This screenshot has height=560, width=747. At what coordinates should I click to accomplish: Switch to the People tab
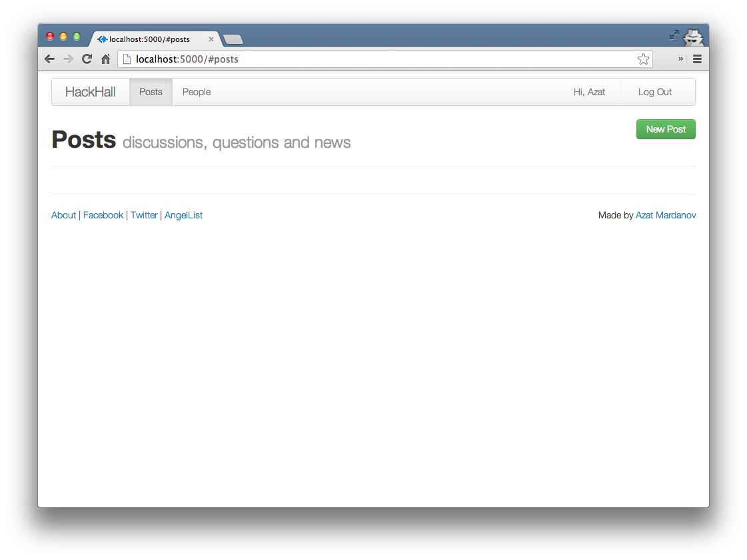click(196, 92)
